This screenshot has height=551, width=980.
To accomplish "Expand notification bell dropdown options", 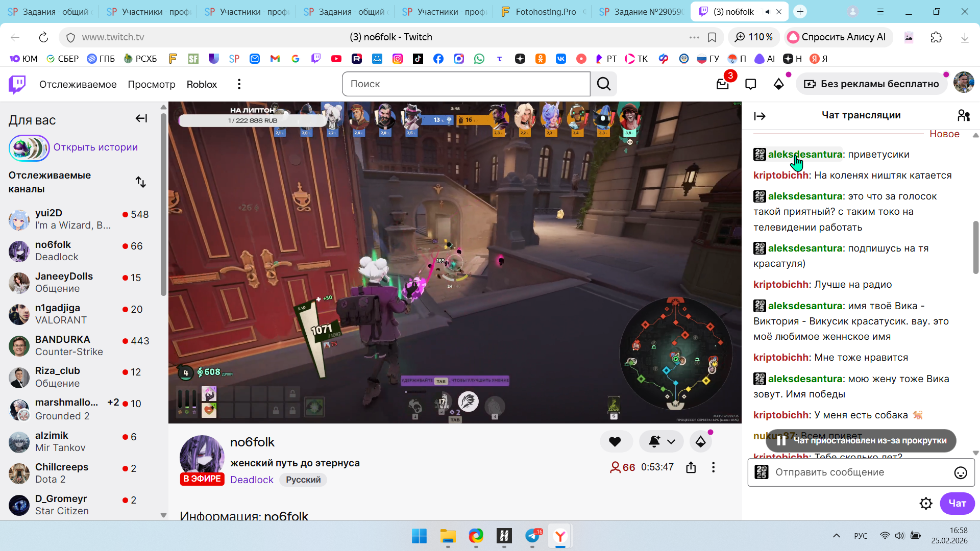I will pyautogui.click(x=671, y=442).
